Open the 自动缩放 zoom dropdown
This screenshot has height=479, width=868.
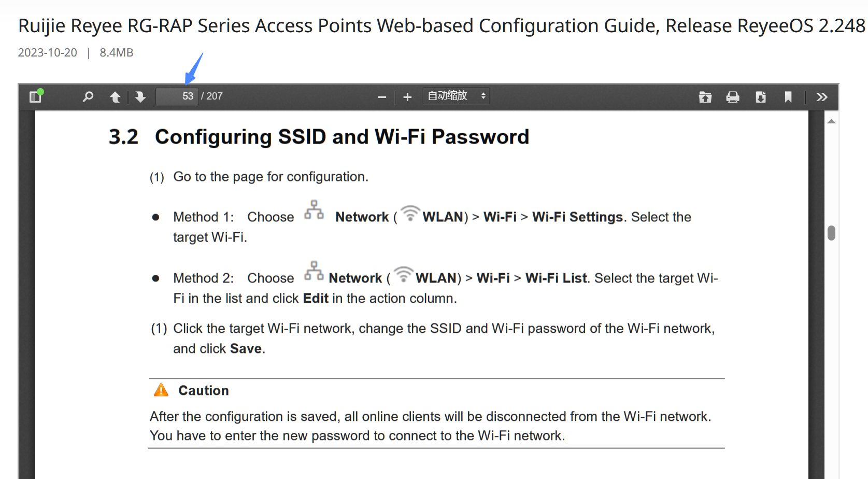[x=456, y=96]
